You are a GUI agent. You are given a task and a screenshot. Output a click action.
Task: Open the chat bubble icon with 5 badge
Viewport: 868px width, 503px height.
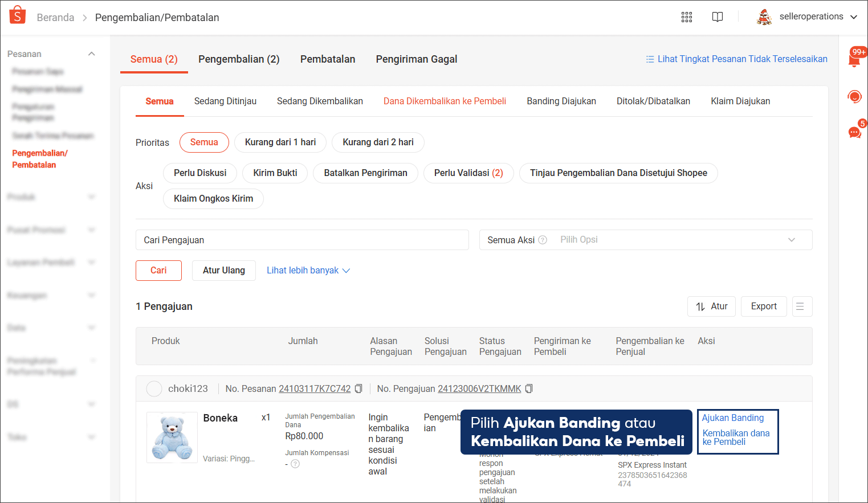click(x=854, y=133)
